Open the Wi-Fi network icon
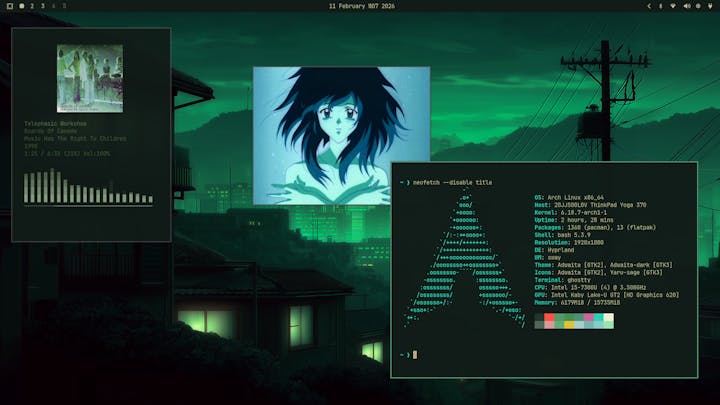Image resolution: width=720 pixels, height=405 pixels. pos(672,6)
